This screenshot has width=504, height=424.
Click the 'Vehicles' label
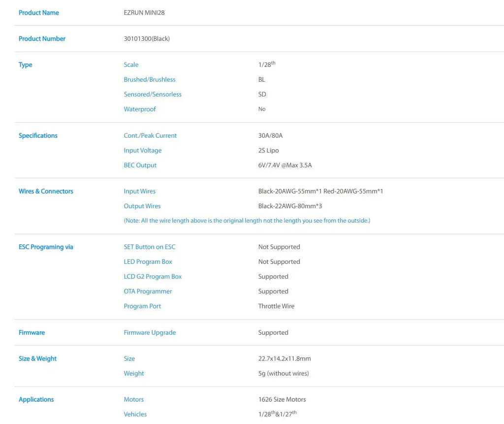pyautogui.click(x=135, y=414)
